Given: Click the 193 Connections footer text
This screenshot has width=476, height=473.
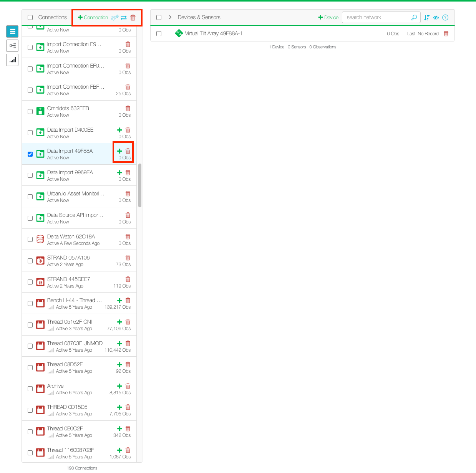Looking at the screenshot, I should tap(82, 468).
